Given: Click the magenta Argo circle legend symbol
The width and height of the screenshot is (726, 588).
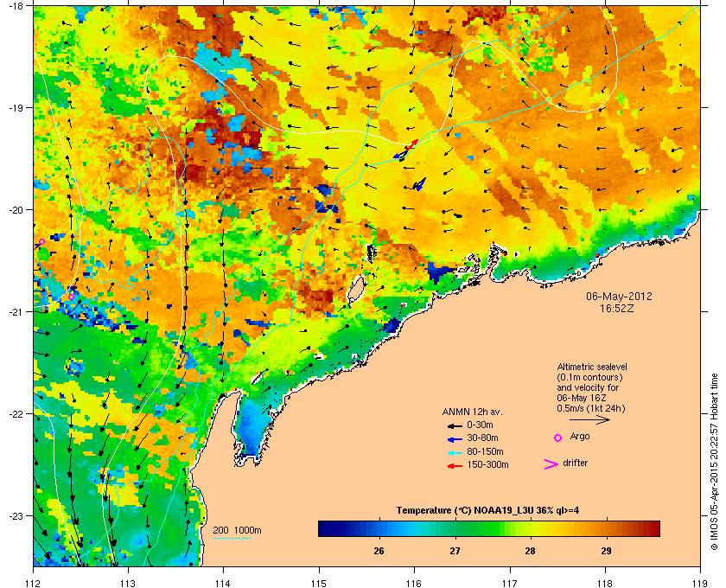Looking at the screenshot, I should point(558,438).
